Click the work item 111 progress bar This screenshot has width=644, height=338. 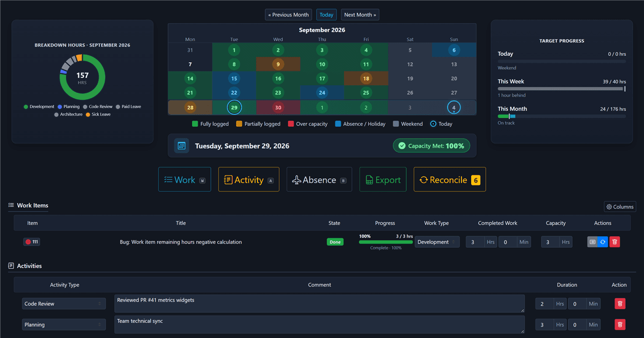click(386, 242)
